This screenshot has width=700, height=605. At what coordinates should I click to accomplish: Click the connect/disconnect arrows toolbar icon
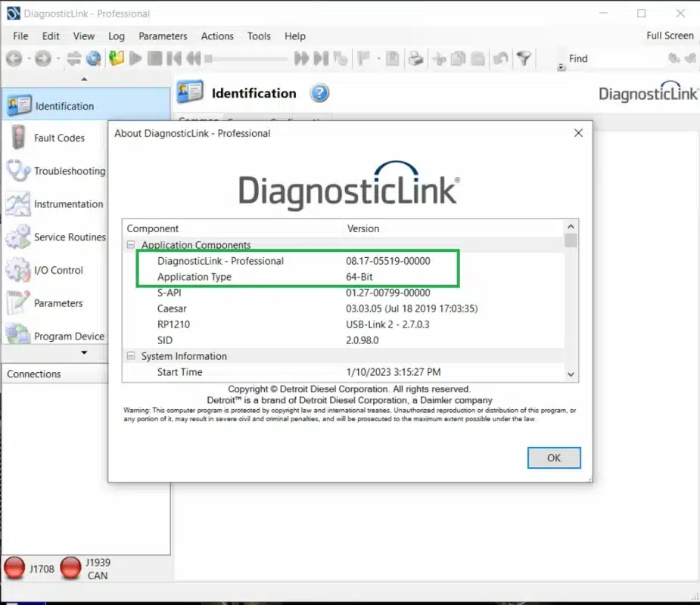(73, 58)
